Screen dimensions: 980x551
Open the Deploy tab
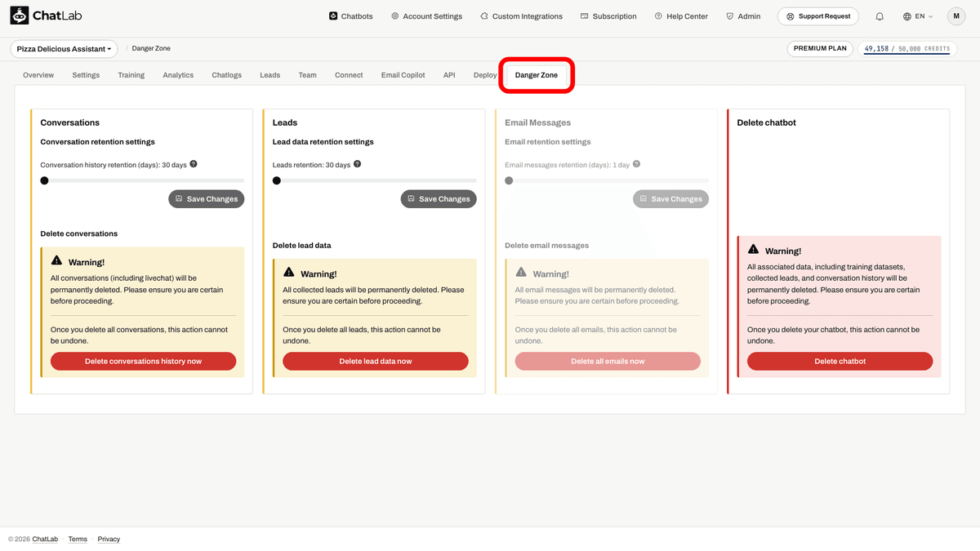[x=484, y=75]
